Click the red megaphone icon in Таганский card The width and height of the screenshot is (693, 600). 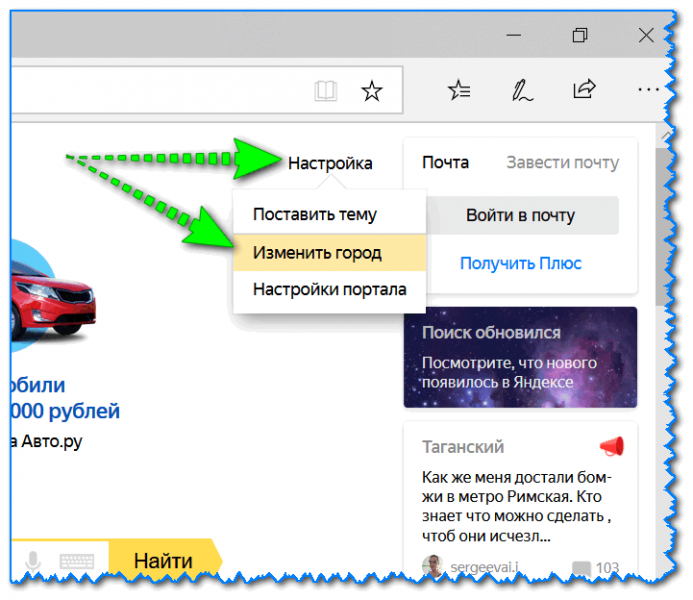[612, 447]
